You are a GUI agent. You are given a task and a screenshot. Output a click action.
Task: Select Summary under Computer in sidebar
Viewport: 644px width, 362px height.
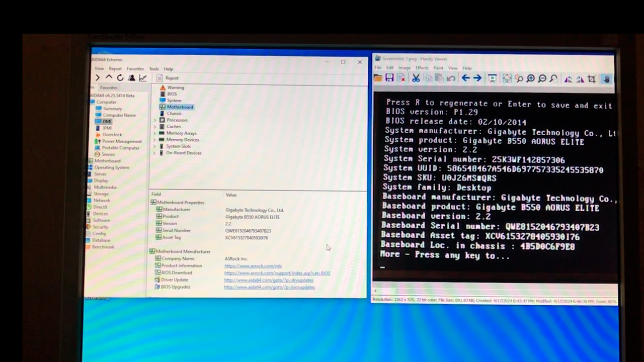[108, 109]
